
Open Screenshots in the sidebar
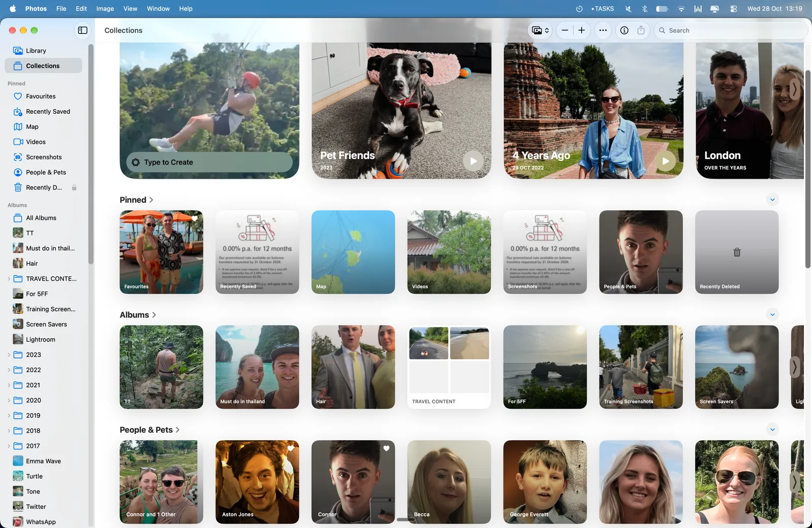pyautogui.click(x=43, y=157)
